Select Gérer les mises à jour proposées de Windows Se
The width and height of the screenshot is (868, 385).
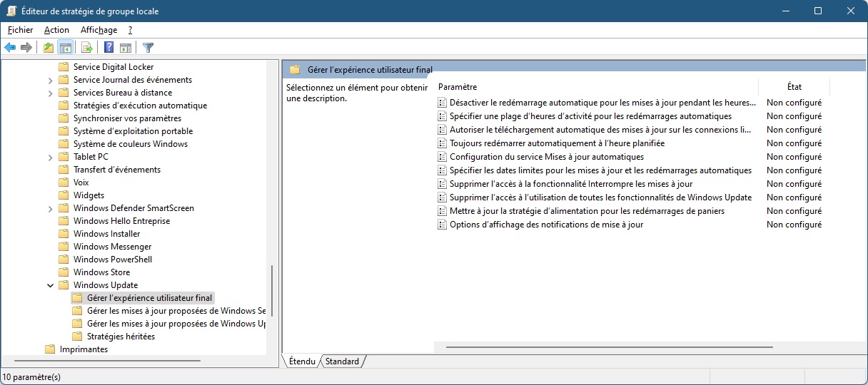coord(176,311)
